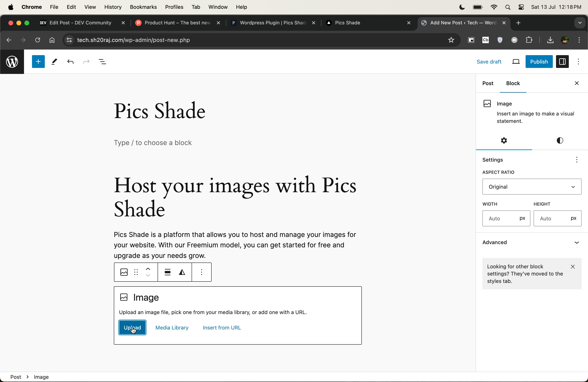Viewport: 588px width, 382px height.
Task: Switch to the Pics Shade browser tab
Action: [347, 23]
